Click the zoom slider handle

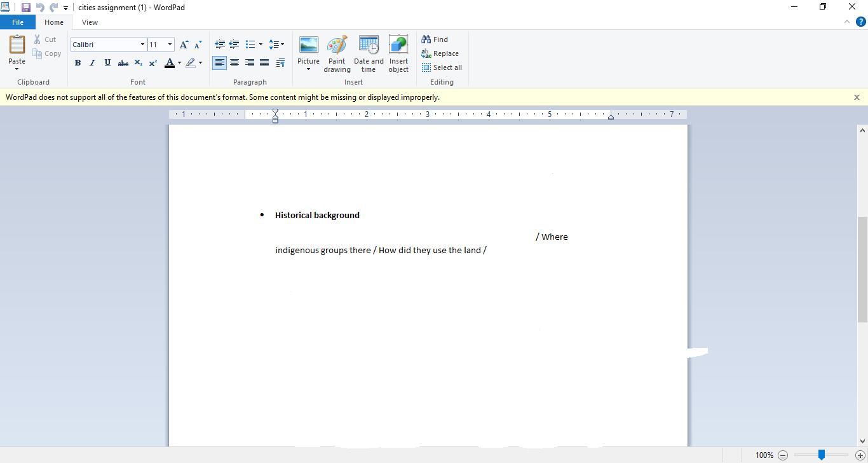click(821, 455)
